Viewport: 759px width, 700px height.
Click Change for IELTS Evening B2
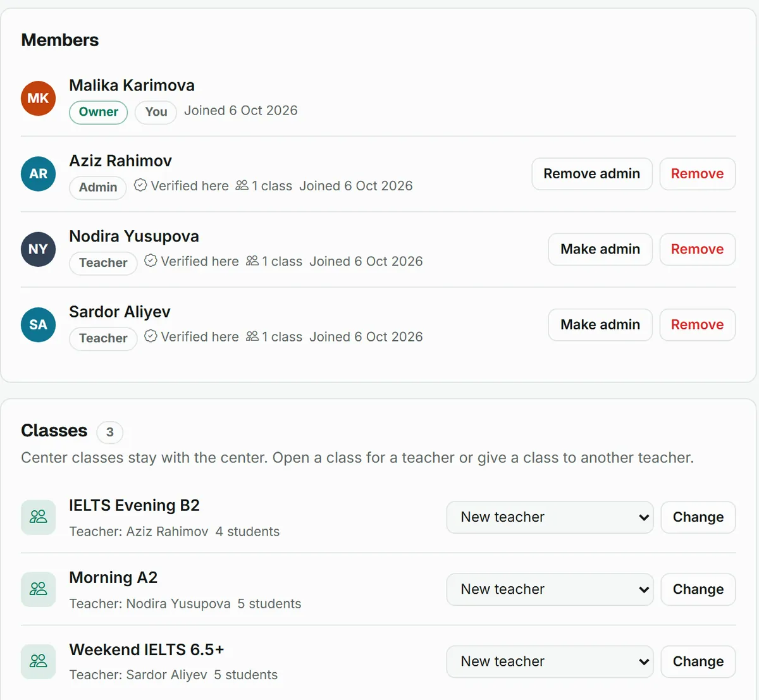(x=698, y=517)
